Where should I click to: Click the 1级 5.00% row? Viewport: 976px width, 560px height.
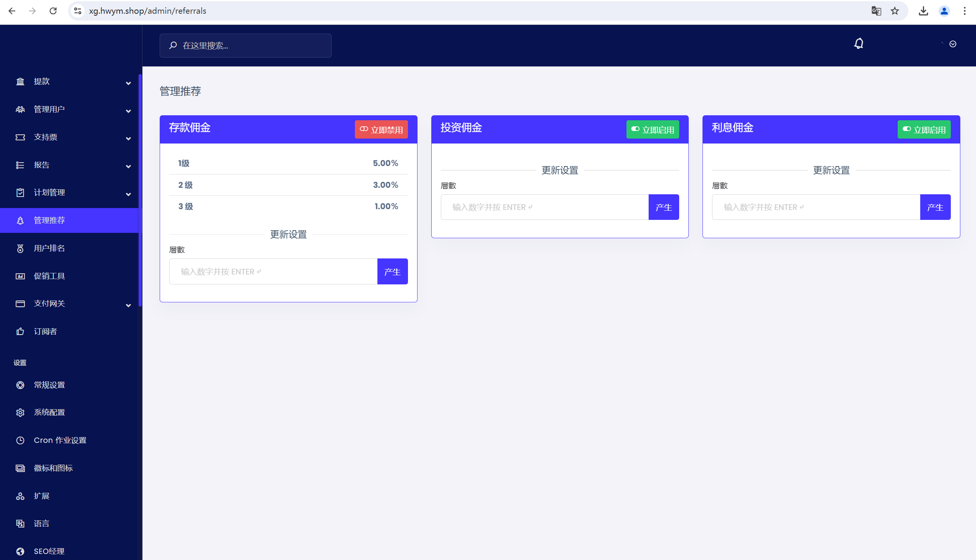[x=288, y=163]
